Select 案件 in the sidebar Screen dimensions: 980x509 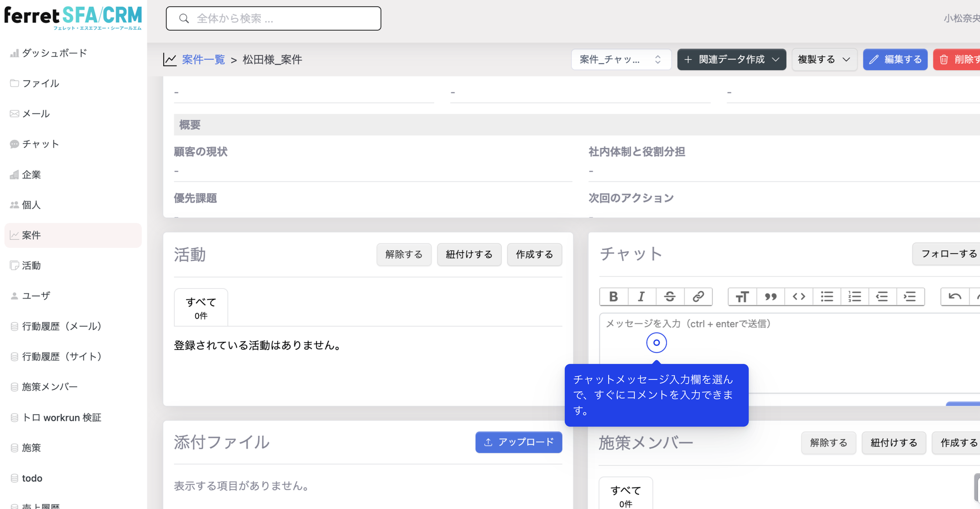pyautogui.click(x=73, y=235)
